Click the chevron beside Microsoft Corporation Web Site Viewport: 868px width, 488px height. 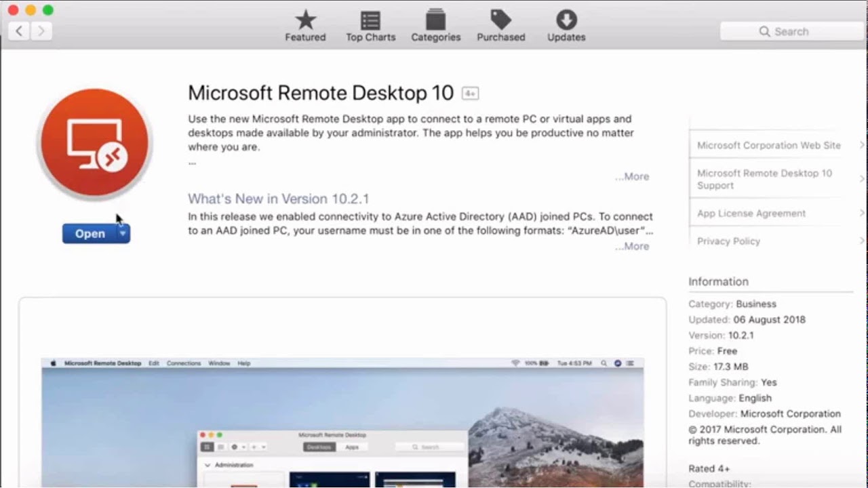861,145
